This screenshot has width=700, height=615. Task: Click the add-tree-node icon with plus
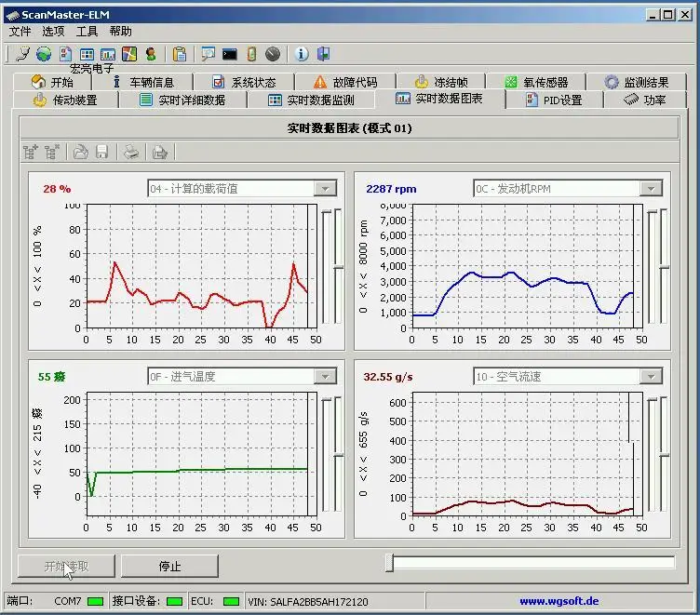pos(31,153)
